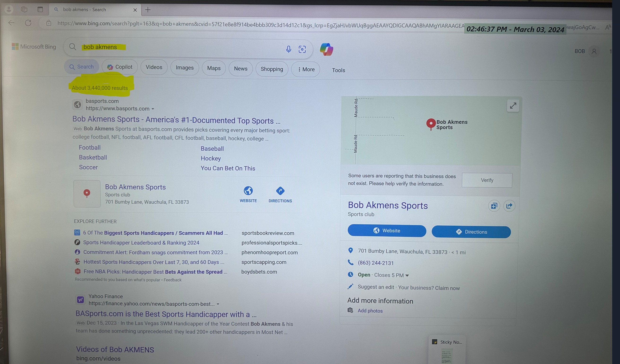Screen dimensions: 620x364
Task: Click the red Bob Akmens Sports map pin
Action: pyautogui.click(x=431, y=124)
